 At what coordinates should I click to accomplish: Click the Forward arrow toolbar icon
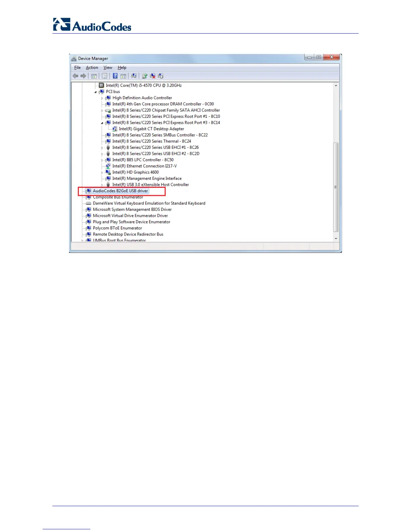[83, 76]
